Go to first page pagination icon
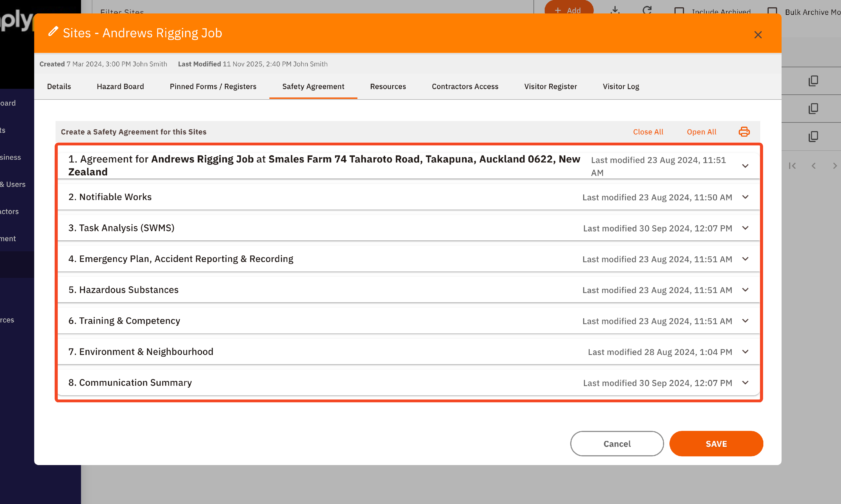 (792, 166)
